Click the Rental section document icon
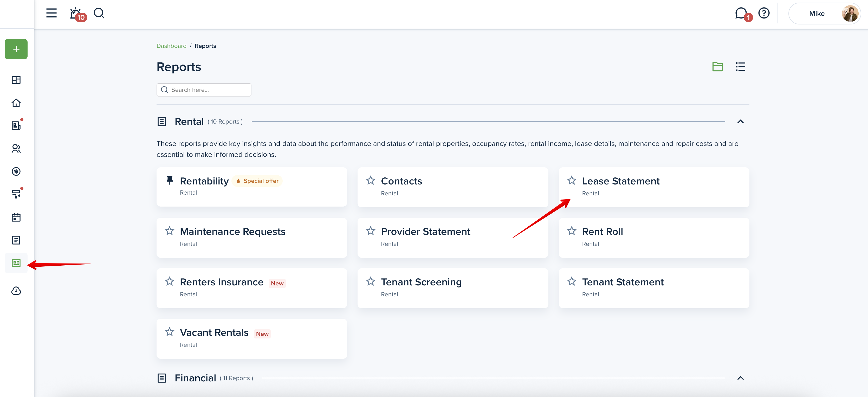Screen dimensions: 868x397 162,122
